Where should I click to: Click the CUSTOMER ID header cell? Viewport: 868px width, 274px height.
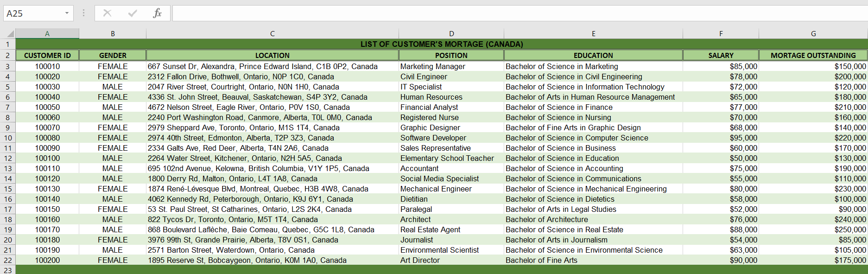47,55
